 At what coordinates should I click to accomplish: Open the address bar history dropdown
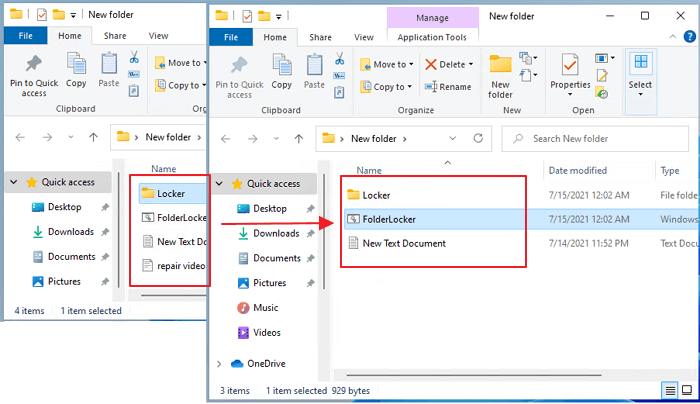pyautogui.click(x=453, y=138)
